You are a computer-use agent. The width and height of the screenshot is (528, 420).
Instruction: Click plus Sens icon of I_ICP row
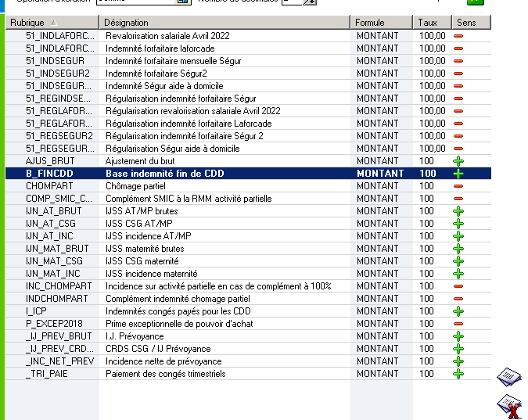458,311
